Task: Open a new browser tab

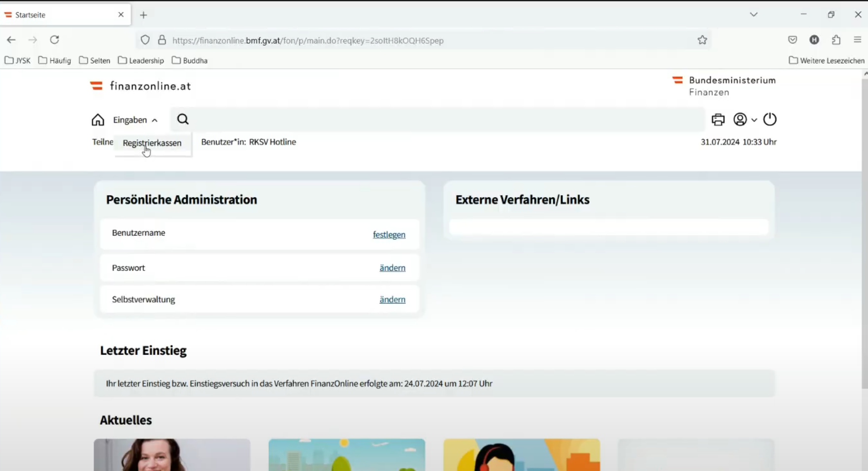Action: click(x=143, y=15)
